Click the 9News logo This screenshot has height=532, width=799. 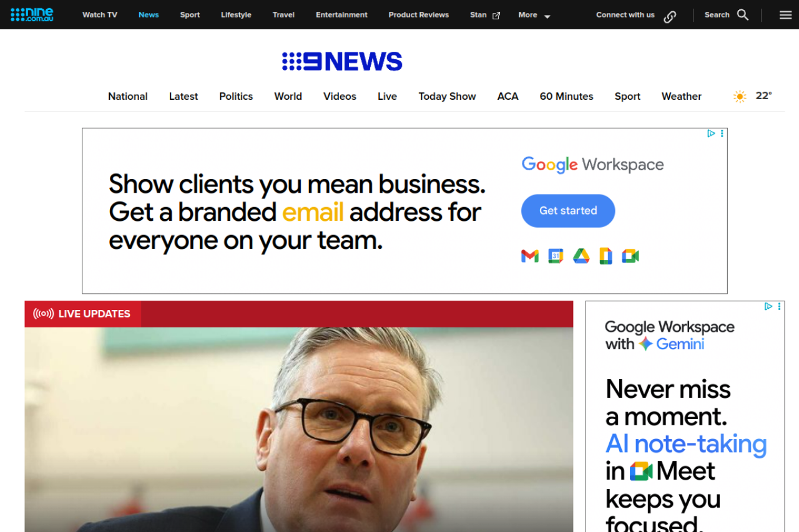coord(342,61)
